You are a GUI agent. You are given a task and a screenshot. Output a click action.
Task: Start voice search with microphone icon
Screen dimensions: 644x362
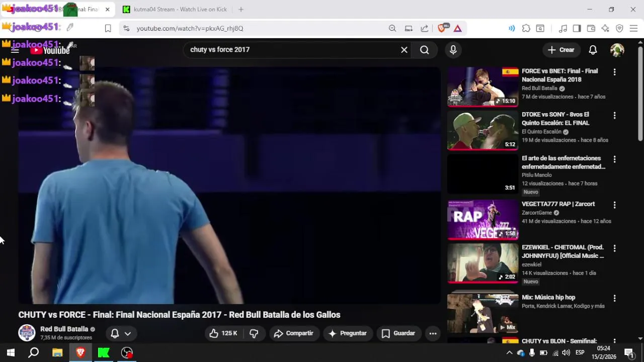[453, 50]
